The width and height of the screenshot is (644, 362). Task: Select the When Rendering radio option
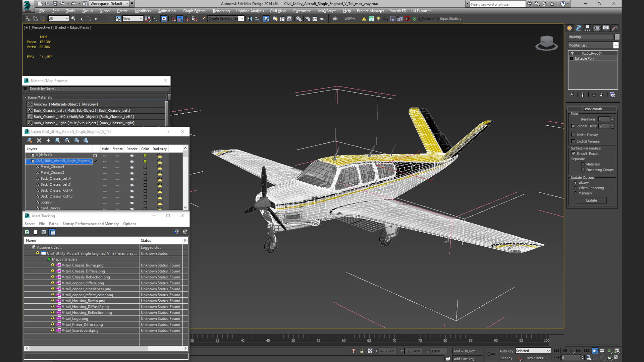point(576,188)
